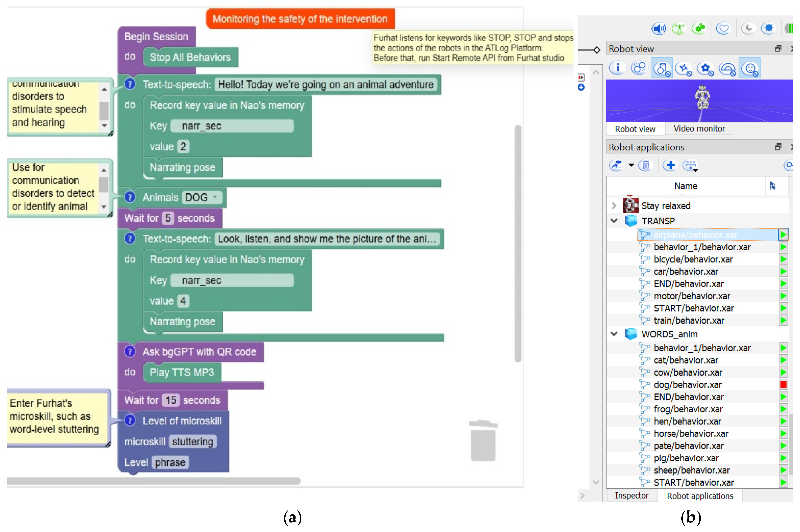
Task: Play the airplane/behavior.xar behavior
Action: (783, 235)
